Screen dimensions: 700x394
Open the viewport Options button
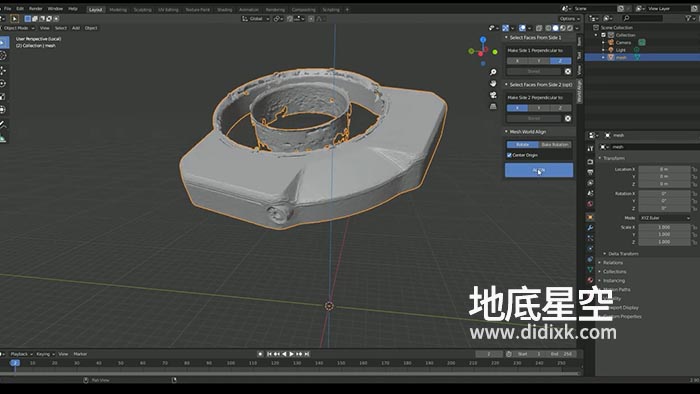coord(569,19)
